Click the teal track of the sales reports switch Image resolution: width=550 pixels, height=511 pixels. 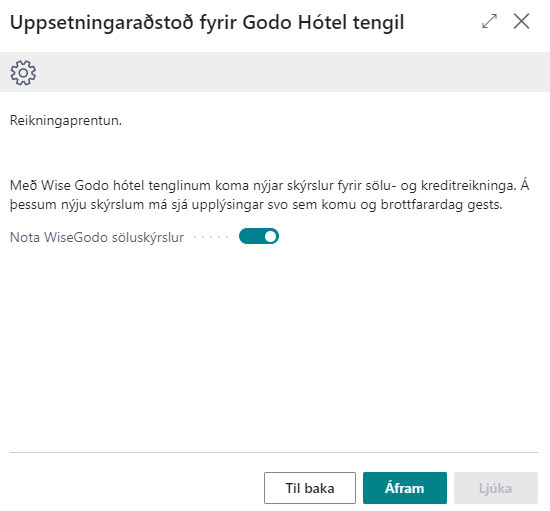click(x=251, y=236)
